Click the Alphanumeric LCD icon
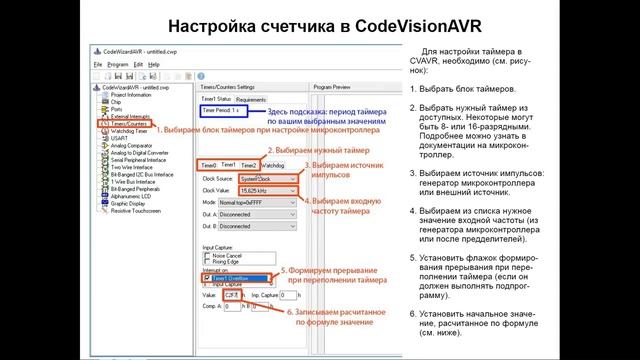The image size is (640, 360). [x=105, y=196]
